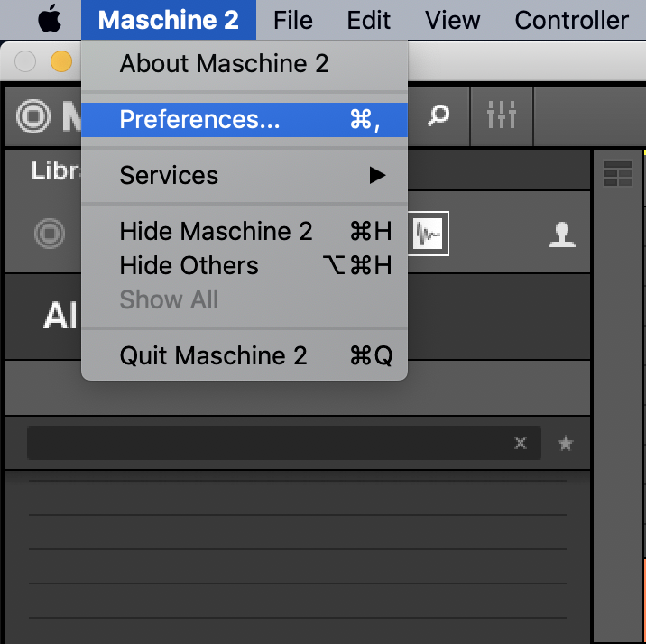Select the Samples waveform file type icon
Viewport: 646px width, 644px height.
(428, 234)
